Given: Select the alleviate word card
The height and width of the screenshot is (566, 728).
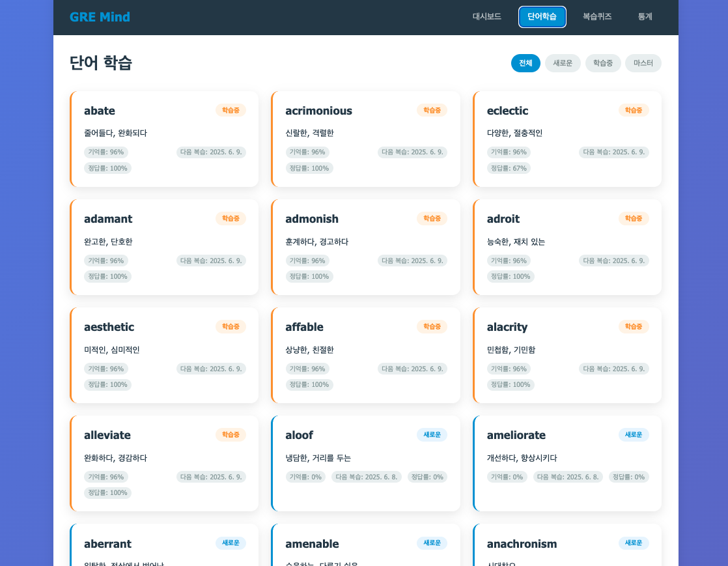Looking at the screenshot, I should pos(164,463).
